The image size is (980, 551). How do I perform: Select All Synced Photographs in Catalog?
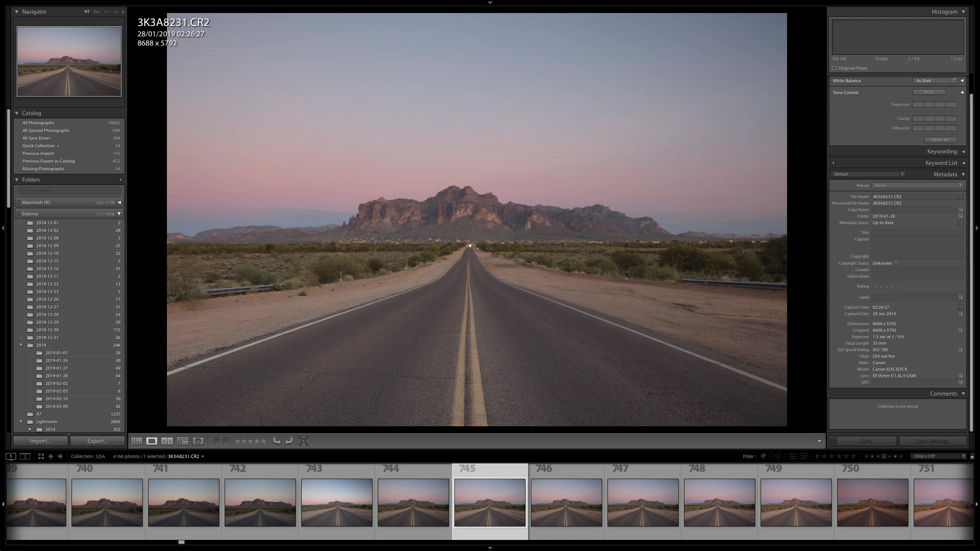(x=46, y=130)
